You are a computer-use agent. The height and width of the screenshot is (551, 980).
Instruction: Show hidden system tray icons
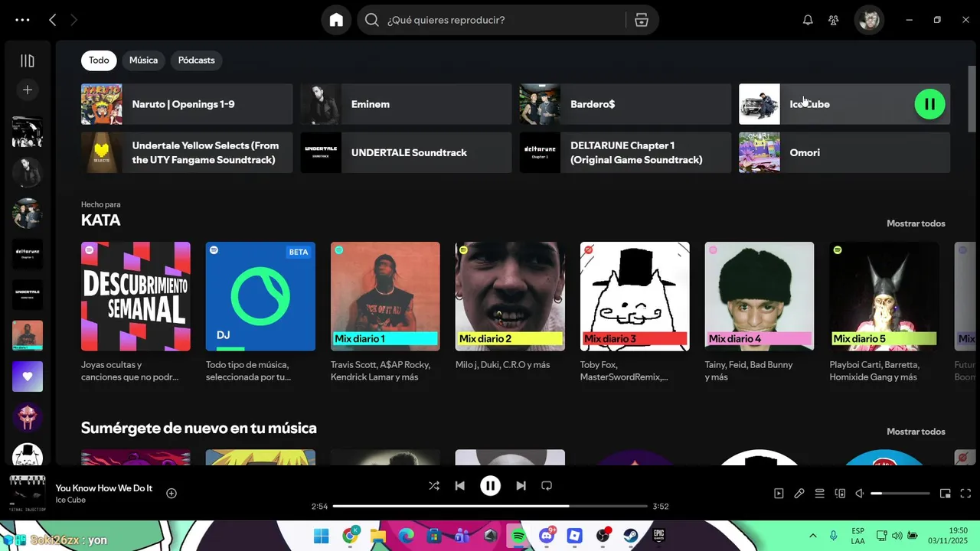pyautogui.click(x=812, y=536)
